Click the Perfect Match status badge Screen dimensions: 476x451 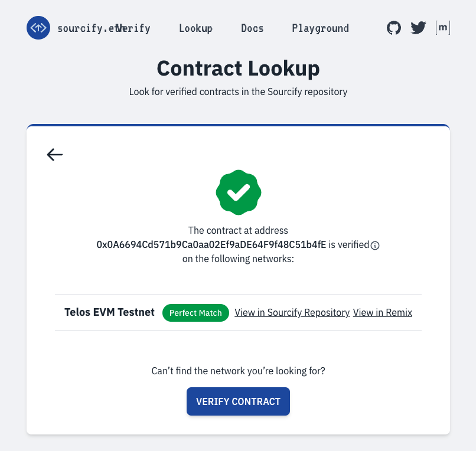pos(195,313)
